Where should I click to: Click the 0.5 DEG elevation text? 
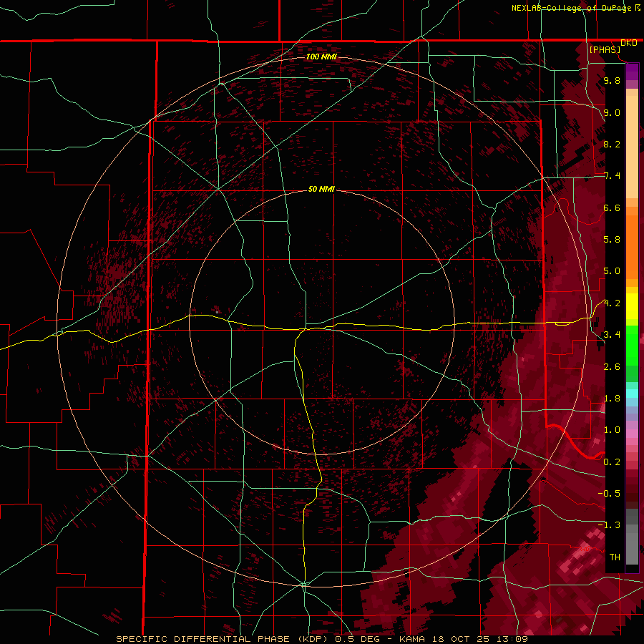click(x=357, y=639)
